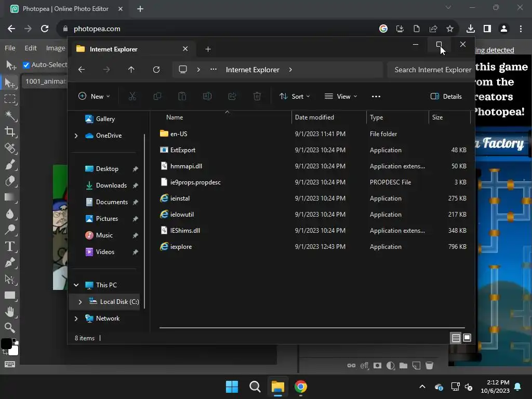Collapse the This PC tree node
This screenshot has width=532, height=399.
(76, 285)
